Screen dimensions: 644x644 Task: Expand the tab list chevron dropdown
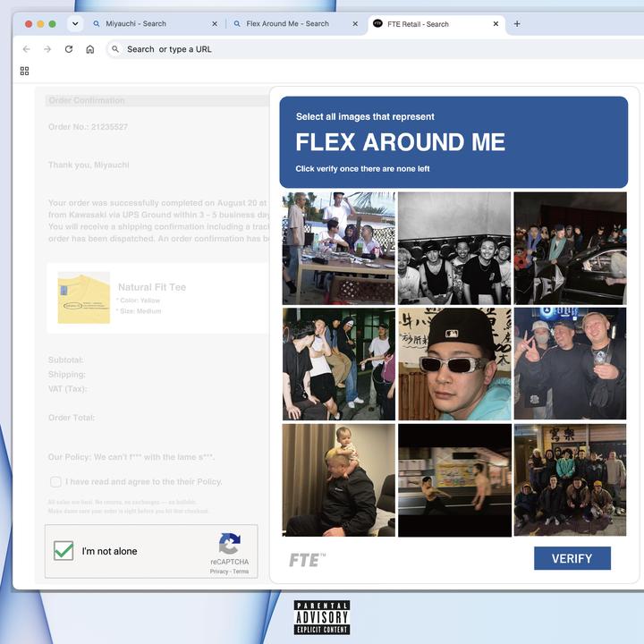[75, 24]
